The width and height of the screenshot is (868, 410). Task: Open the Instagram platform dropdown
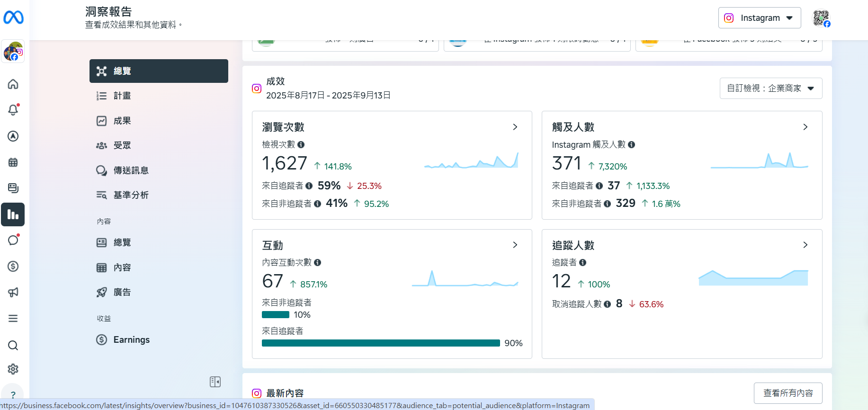(759, 18)
